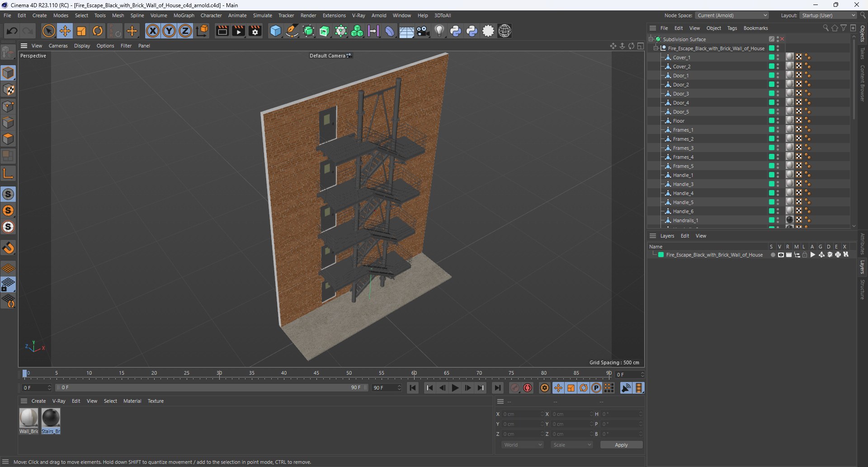Select the Stairs_Br material thumbnail
The height and width of the screenshot is (467, 868).
51,418
